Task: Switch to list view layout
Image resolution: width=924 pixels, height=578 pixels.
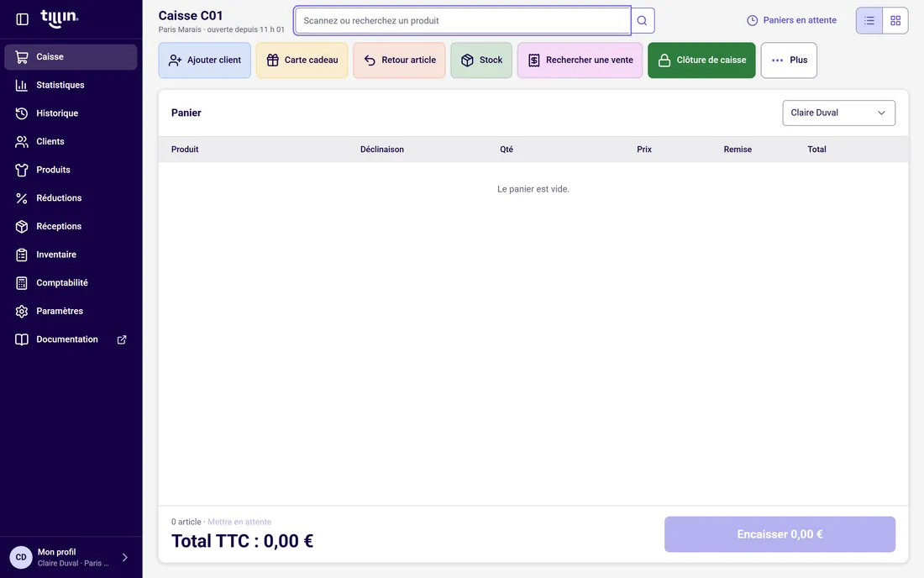Action: click(x=869, y=21)
